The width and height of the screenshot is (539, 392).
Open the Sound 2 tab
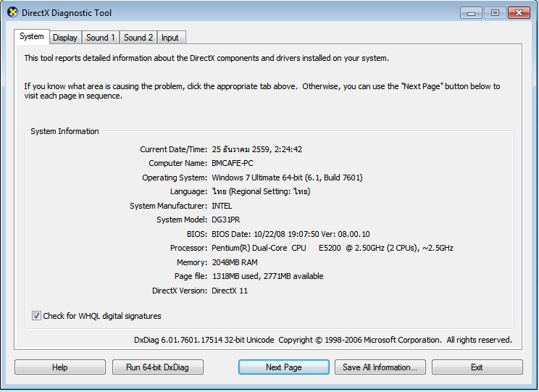tap(138, 38)
